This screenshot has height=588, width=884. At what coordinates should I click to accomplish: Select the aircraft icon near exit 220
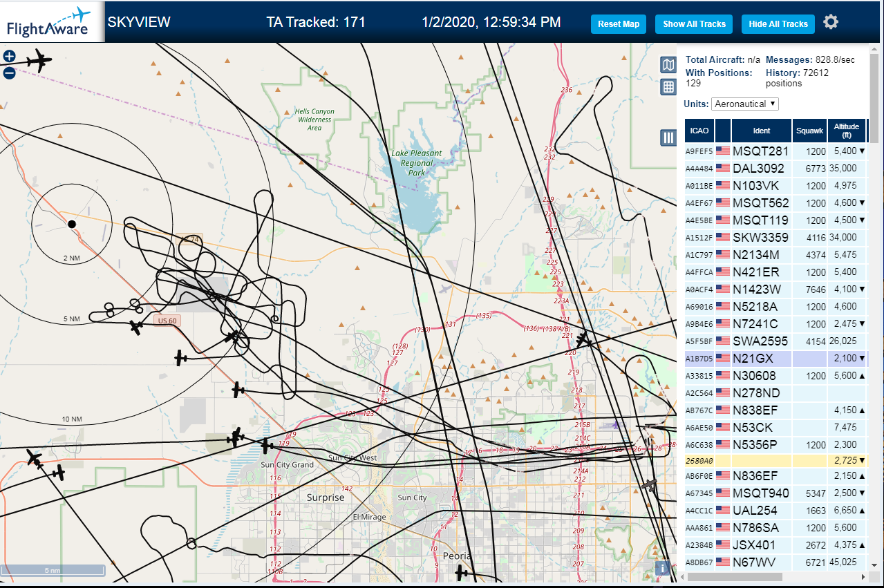pyautogui.click(x=584, y=339)
